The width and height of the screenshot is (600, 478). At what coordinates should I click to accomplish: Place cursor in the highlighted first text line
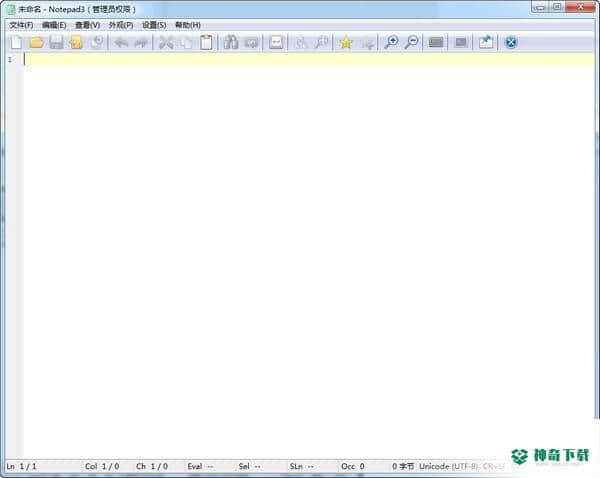click(x=309, y=59)
